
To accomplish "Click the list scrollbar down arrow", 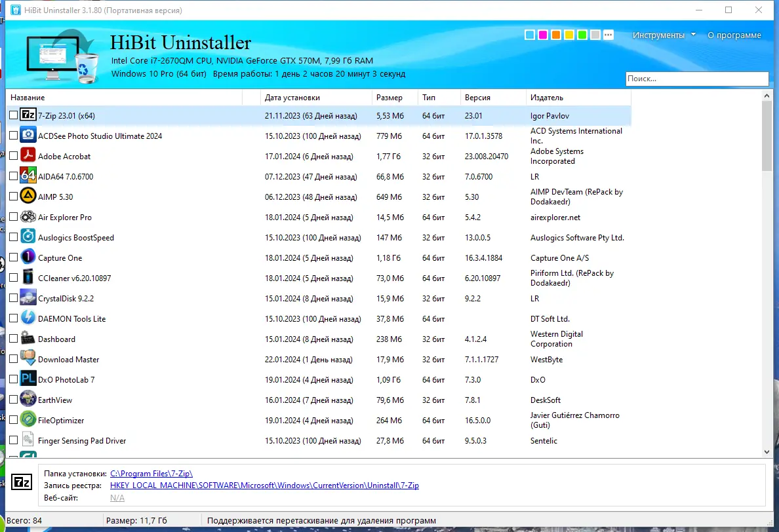I will pos(767,451).
